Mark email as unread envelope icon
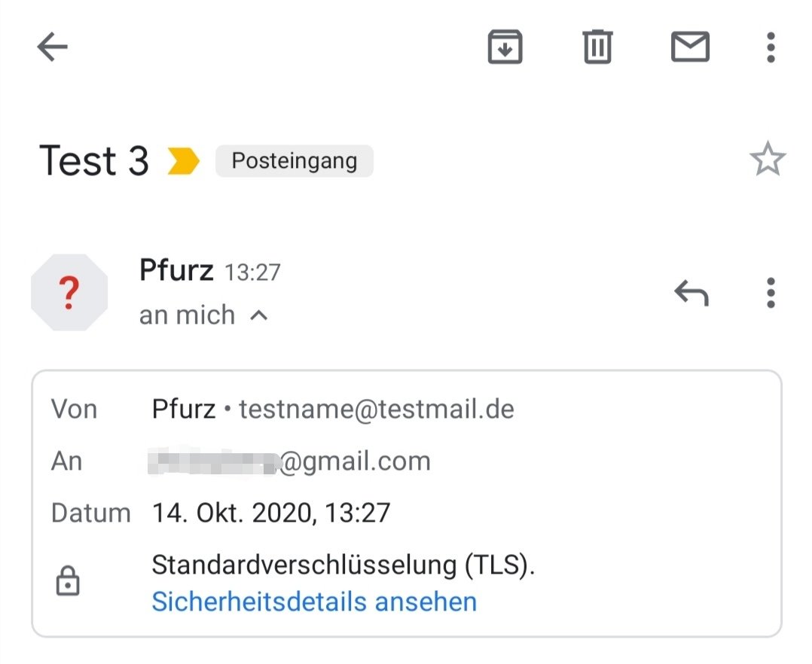This screenshot has width=812, height=664. tap(690, 47)
